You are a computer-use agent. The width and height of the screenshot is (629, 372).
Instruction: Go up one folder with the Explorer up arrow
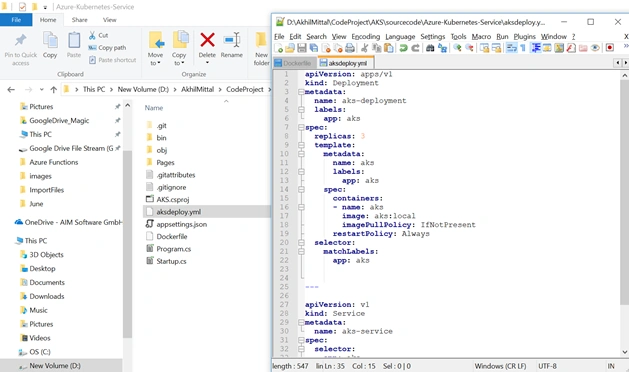[x=53, y=89]
